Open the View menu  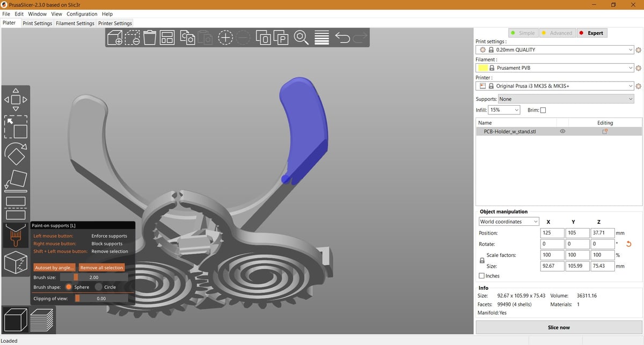coord(56,14)
